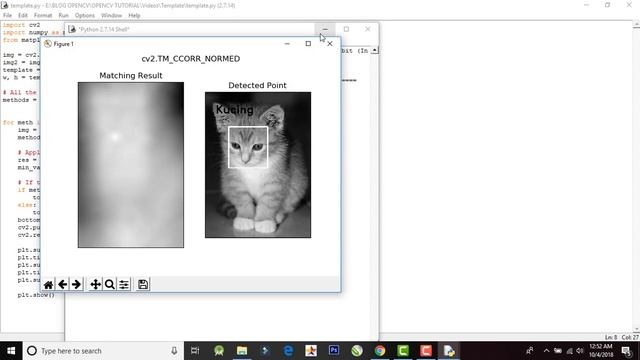
Task: Maximize the Figure 1 window
Action: pos(308,44)
